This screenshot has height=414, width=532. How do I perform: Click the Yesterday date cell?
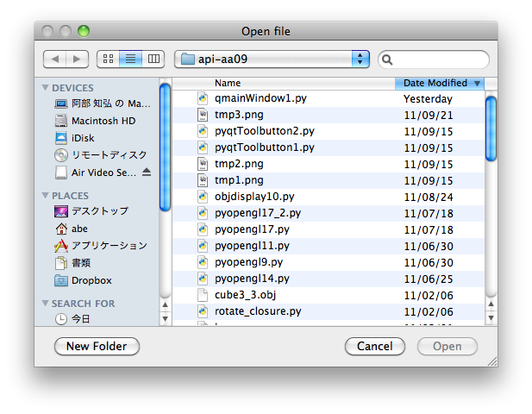click(x=428, y=98)
